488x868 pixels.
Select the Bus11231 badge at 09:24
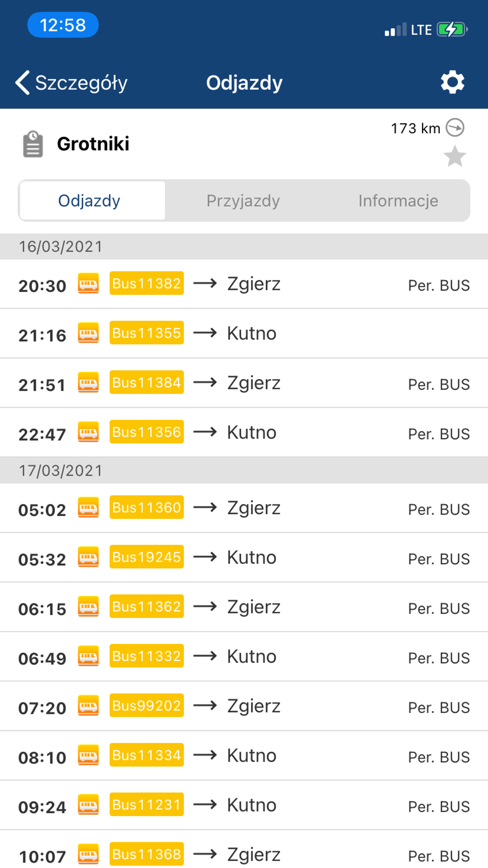[147, 805]
